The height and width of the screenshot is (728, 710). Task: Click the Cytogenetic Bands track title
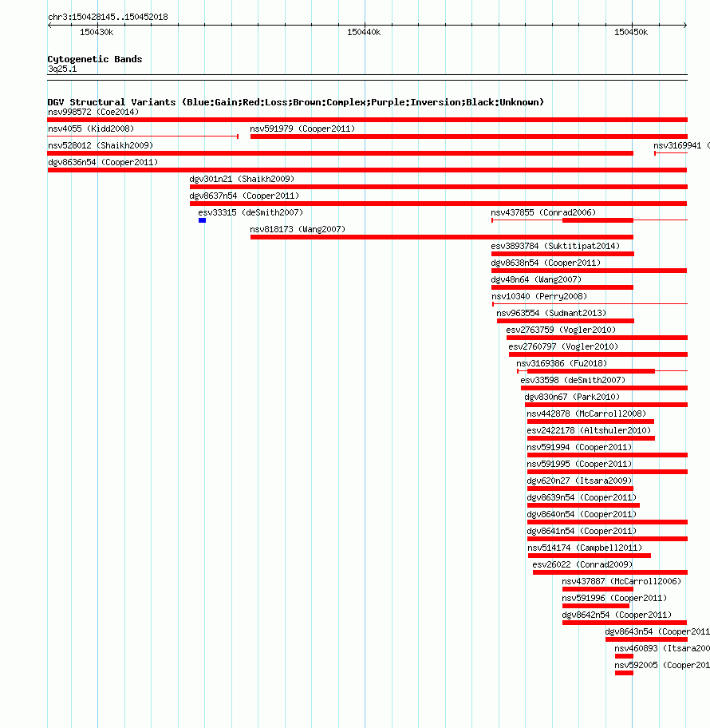coord(95,59)
